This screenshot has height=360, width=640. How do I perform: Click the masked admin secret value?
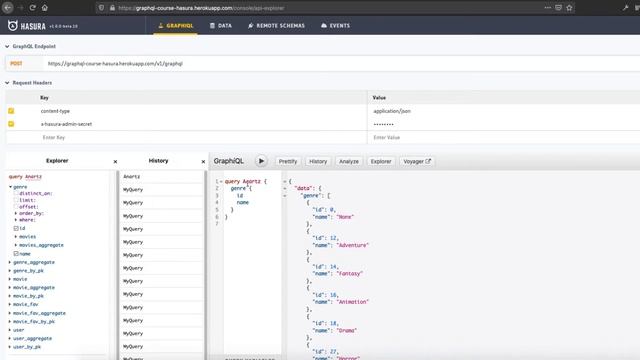[x=384, y=124]
